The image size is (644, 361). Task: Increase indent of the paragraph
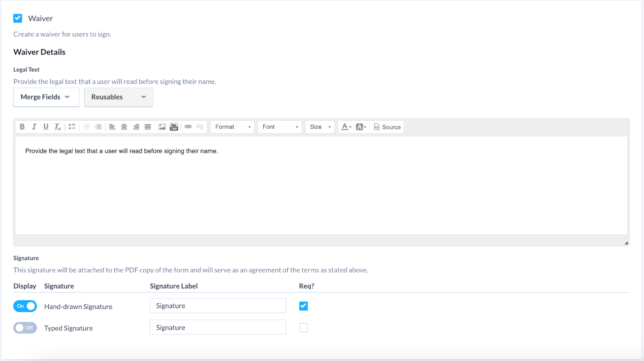[x=98, y=126]
